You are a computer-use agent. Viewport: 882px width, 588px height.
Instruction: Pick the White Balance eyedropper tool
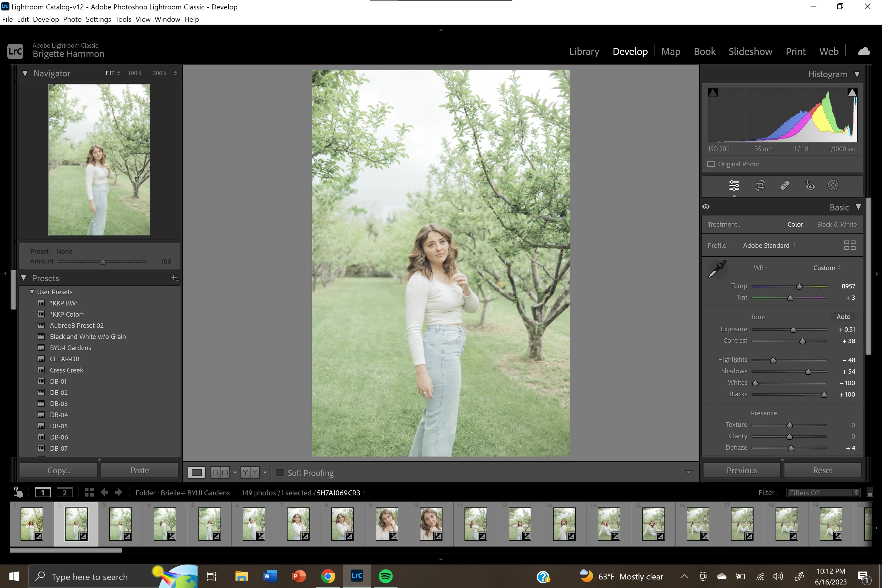[x=717, y=269]
